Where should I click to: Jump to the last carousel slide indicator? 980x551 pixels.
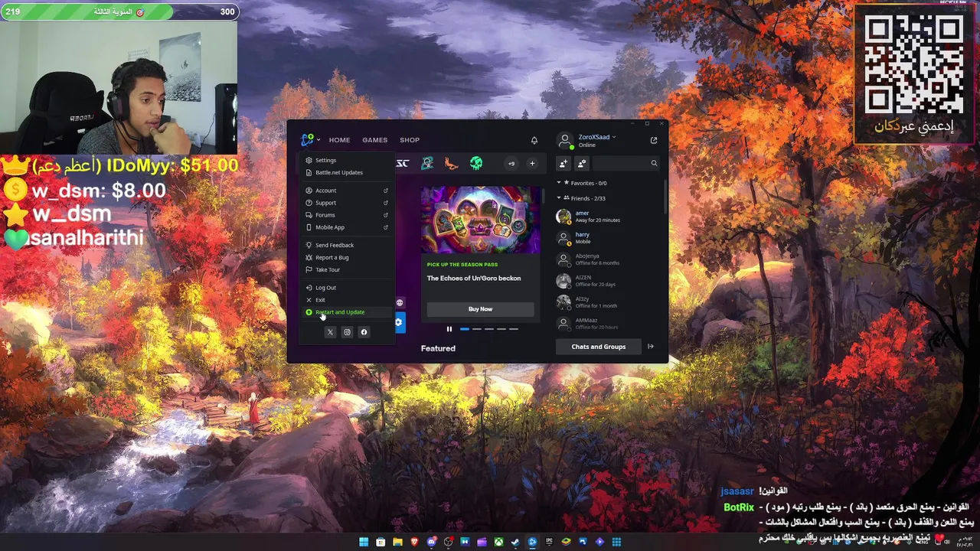click(x=514, y=329)
